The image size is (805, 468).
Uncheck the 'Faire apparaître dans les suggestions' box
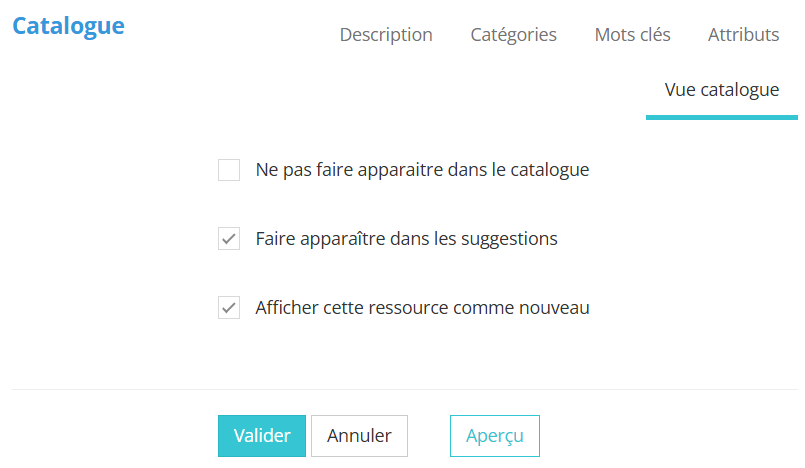(229, 239)
